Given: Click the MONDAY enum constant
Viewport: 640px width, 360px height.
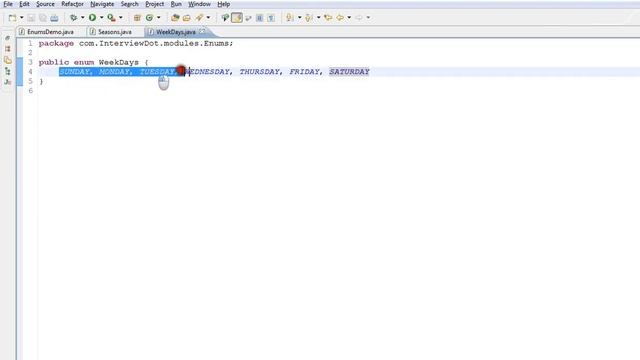Looking at the screenshot, I should point(114,72).
